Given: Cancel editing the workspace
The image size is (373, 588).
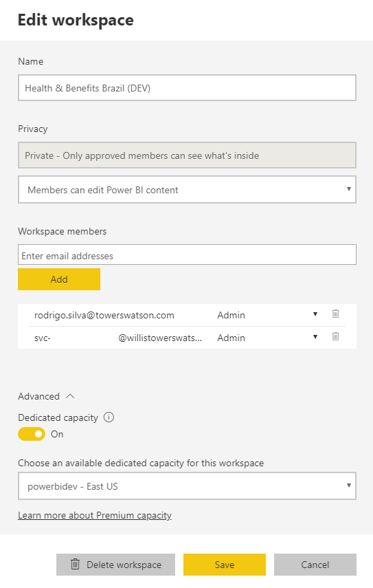Looking at the screenshot, I should 315,565.
